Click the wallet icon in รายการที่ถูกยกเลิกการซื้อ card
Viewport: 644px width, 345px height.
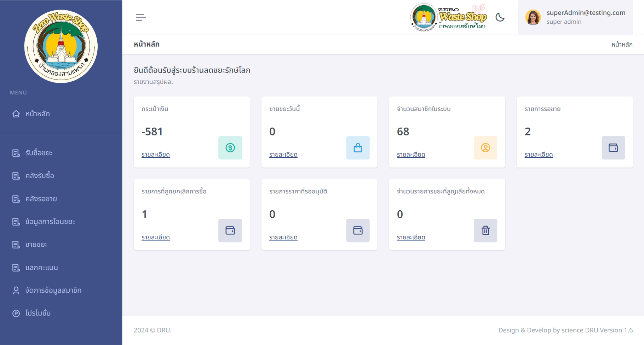[230, 230]
